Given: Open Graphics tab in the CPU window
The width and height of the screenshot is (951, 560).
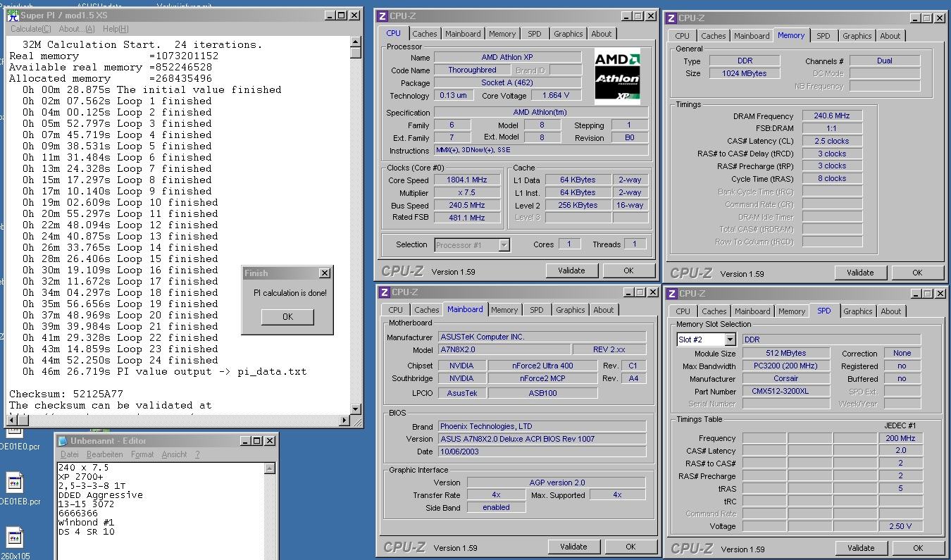Looking at the screenshot, I should point(568,34).
